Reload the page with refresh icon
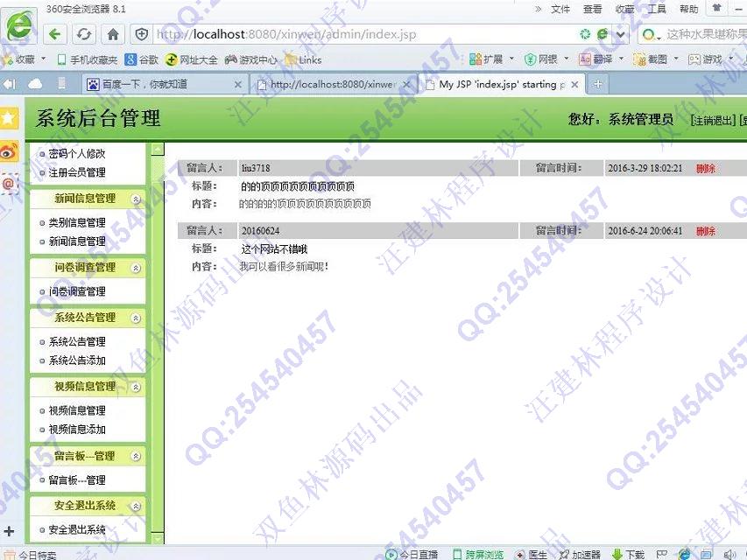The width and height of the screenshot is (747, 560). (84, 34)
